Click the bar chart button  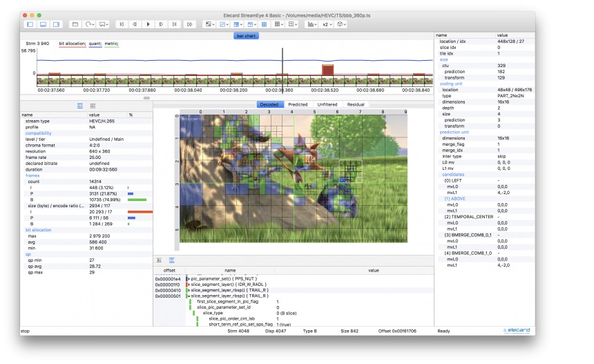click(247, 36)
